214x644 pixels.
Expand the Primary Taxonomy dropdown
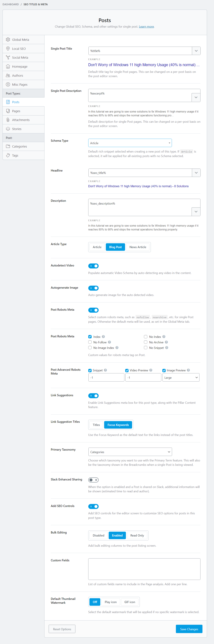click(x=130, y=452)
